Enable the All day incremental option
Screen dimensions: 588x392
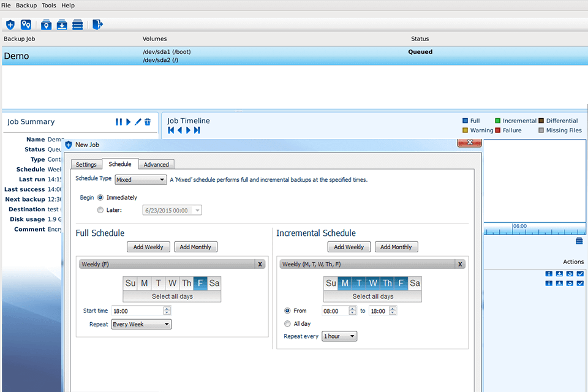pyautogui.click(x=287, y=323)
